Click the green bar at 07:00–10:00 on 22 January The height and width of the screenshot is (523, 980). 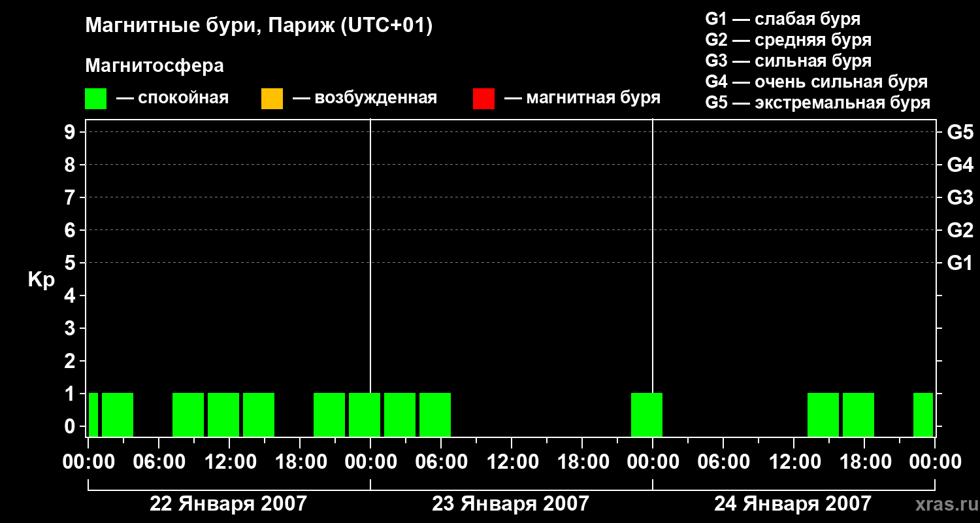pos(188,414)
